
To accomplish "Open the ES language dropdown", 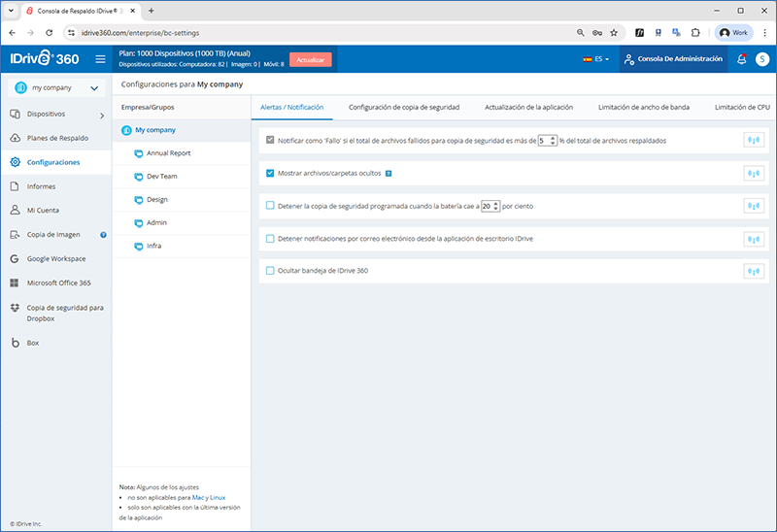I will pos(596,59).
